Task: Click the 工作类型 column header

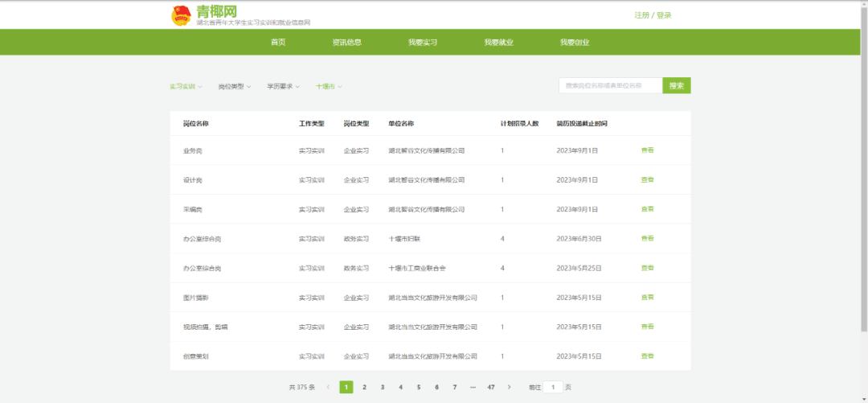Action: coord(312,124)
